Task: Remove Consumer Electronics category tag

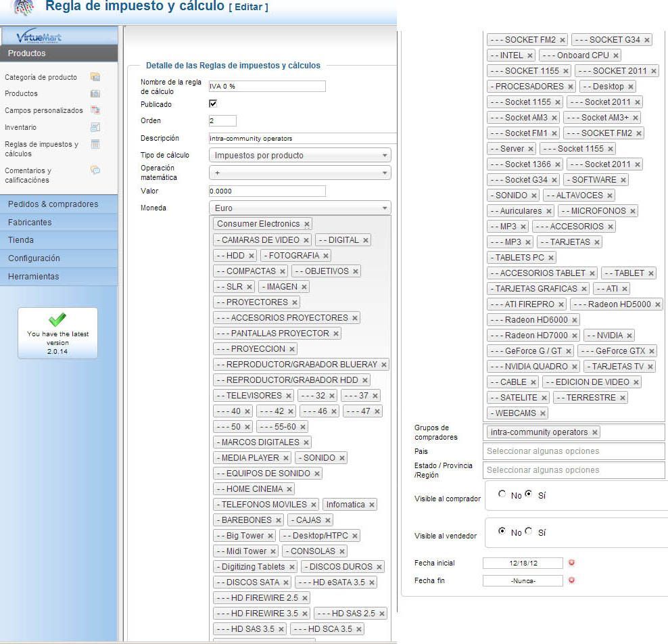Action: point(307,224)
